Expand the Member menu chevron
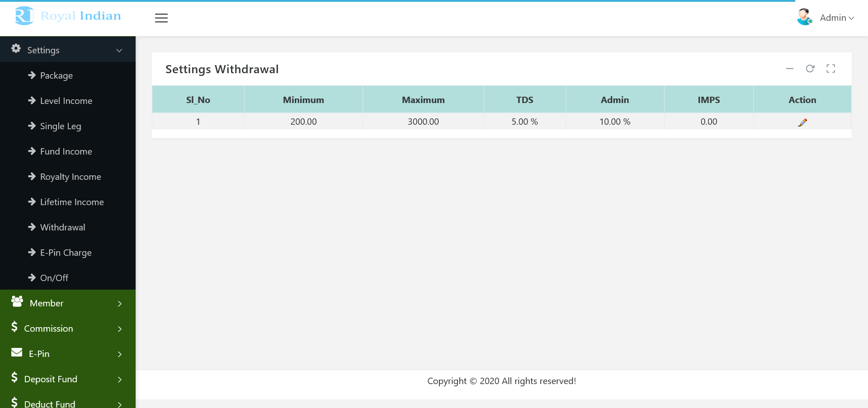The image size is (868, 408). (120, 304)
